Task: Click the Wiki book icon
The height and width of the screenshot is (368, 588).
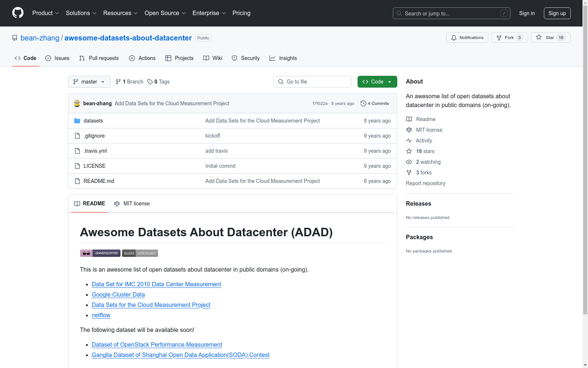Action: coord(206,58)
